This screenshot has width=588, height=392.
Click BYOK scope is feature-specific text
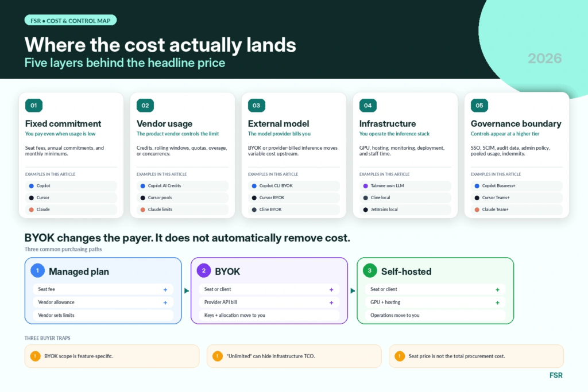79,356
